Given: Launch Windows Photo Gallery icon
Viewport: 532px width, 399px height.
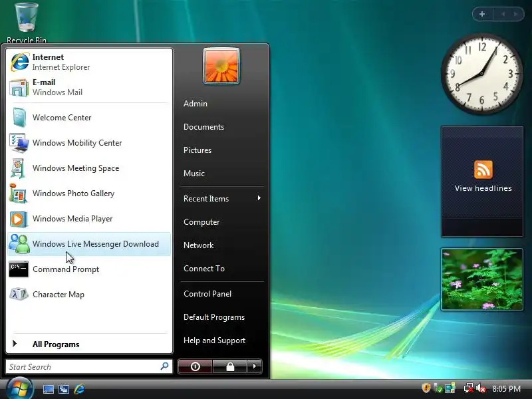Looking at the screenshot, I should (19, 194).
